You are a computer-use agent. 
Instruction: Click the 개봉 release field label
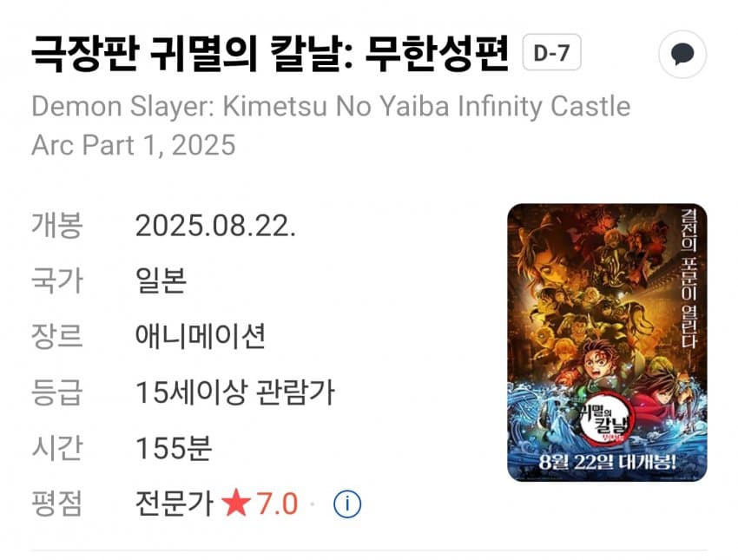point(57,225)
